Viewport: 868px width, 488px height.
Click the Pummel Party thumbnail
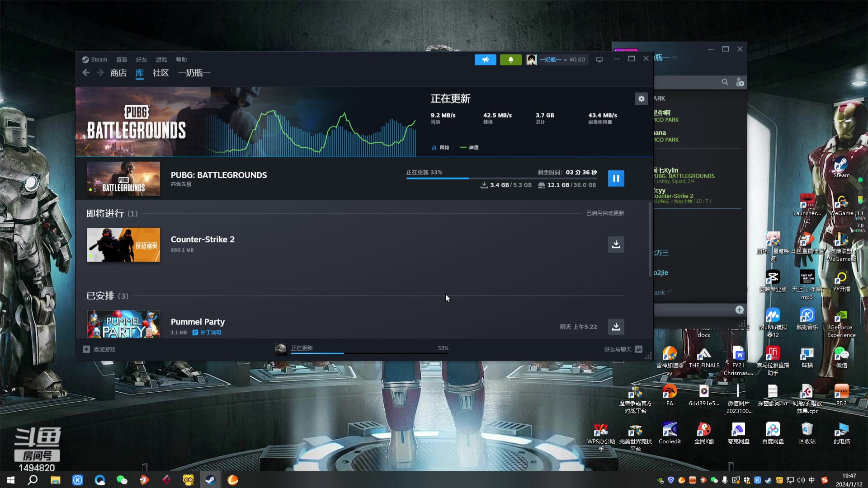[x=123, y=324]
